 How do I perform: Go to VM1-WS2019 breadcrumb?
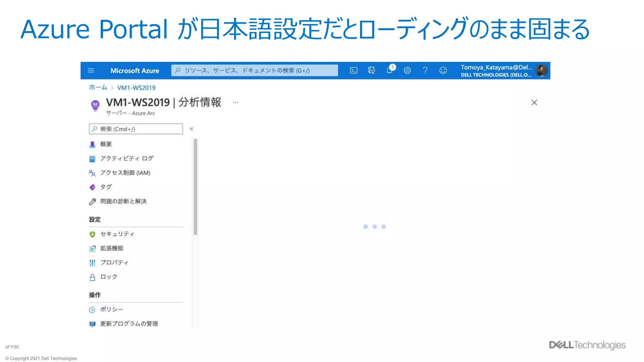coord(136,88)
